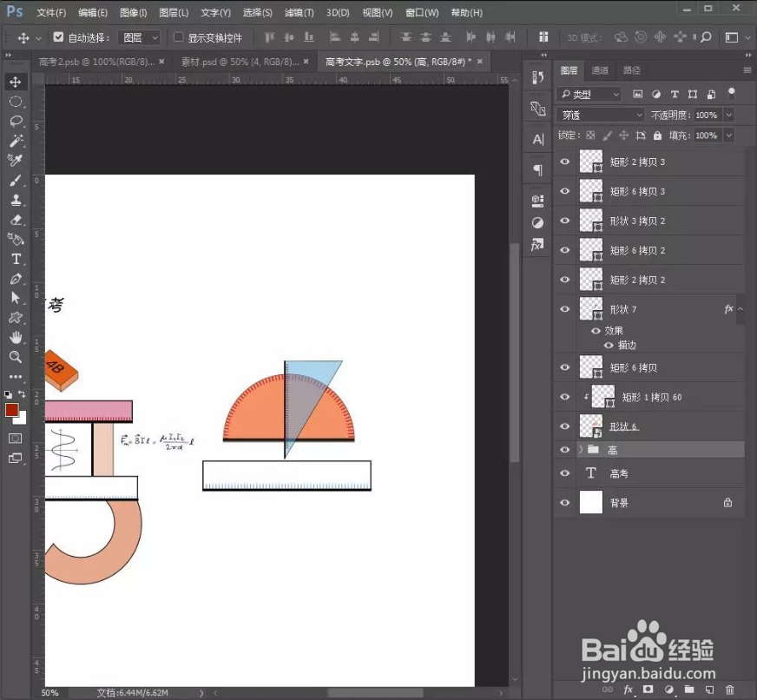The height and width of the screenshot is (700, 757).
Task: Open the layer filter 类型 dropdown
Action: click(589, 94)
